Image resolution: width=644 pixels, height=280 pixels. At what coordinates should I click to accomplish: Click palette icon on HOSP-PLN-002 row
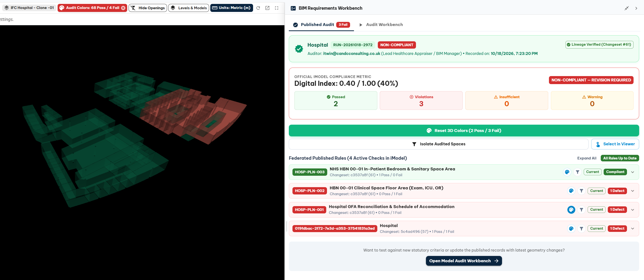click(x=571, y=191)
